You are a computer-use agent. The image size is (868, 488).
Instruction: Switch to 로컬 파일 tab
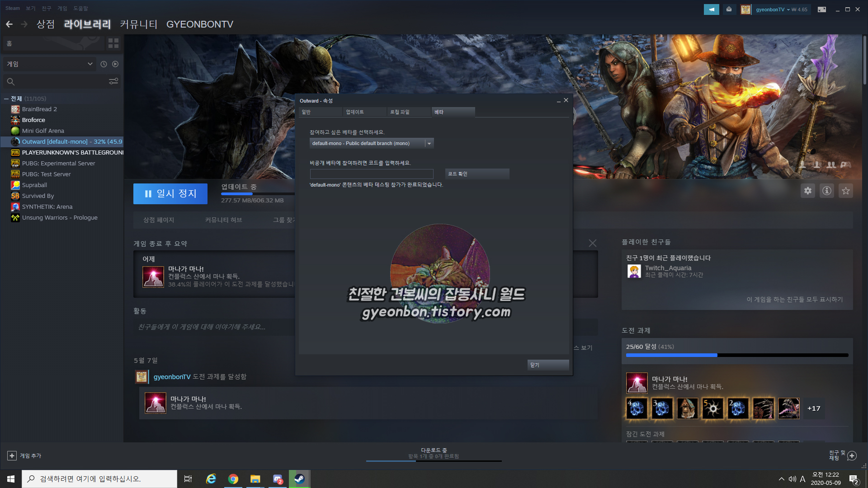pos(400,112)
